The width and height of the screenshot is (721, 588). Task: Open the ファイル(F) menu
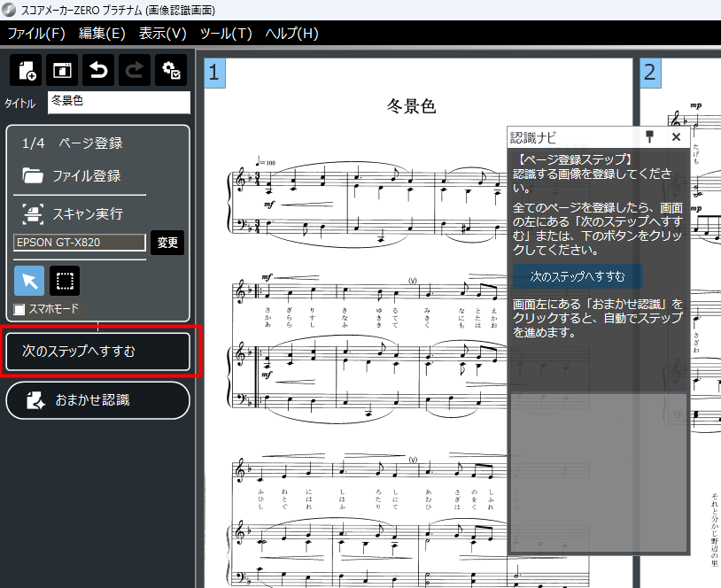[x=36, y=34]
